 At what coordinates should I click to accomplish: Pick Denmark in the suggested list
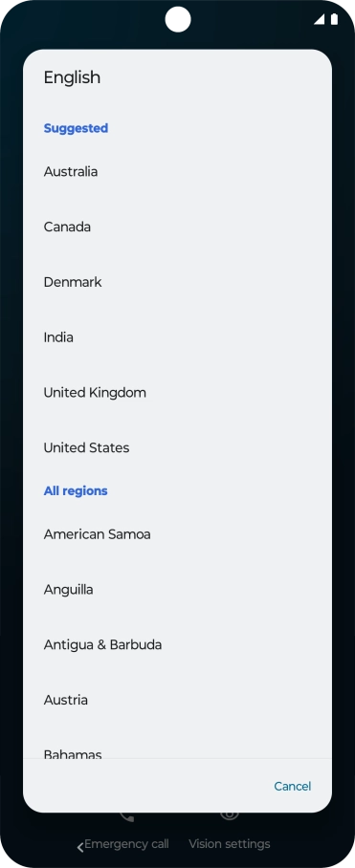click(x=177, y=282)
